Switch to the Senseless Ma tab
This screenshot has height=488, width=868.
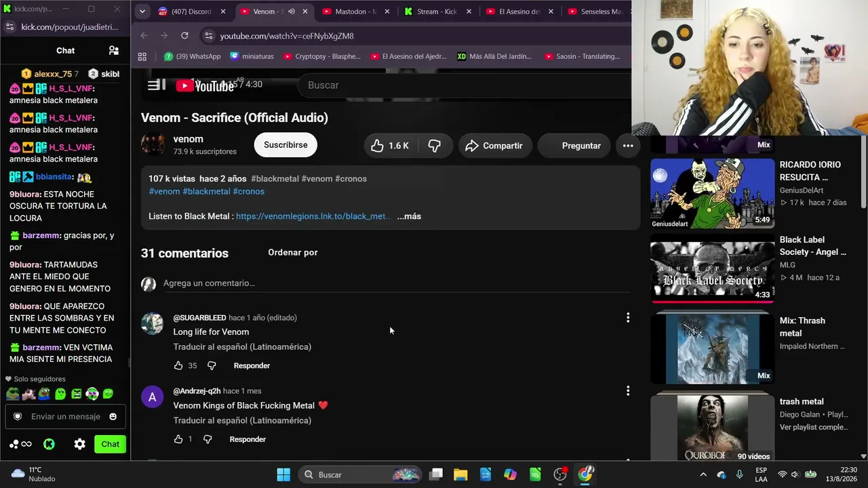(597, 12)
